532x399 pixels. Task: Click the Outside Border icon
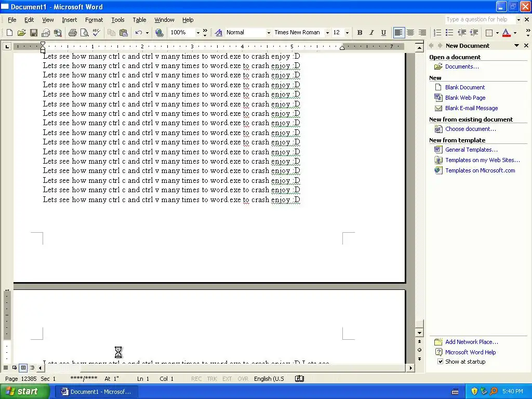[489, 33]
